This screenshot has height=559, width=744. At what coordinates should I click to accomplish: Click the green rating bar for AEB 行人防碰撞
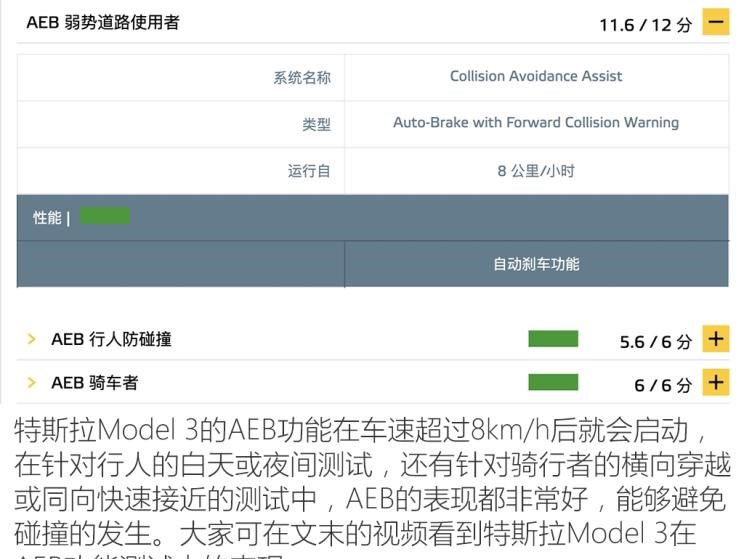pyautogui.click(x=553, y=339)
